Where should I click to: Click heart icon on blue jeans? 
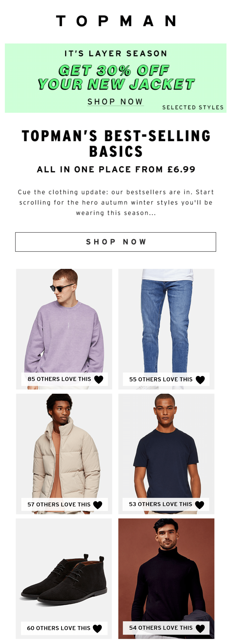200,380
